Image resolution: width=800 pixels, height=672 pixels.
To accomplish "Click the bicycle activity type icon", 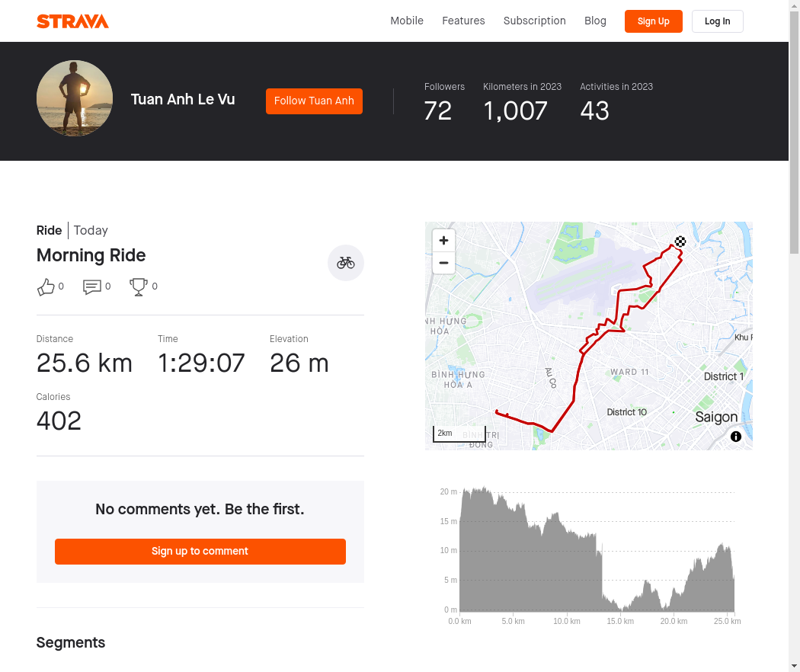I will pos(345,263).
